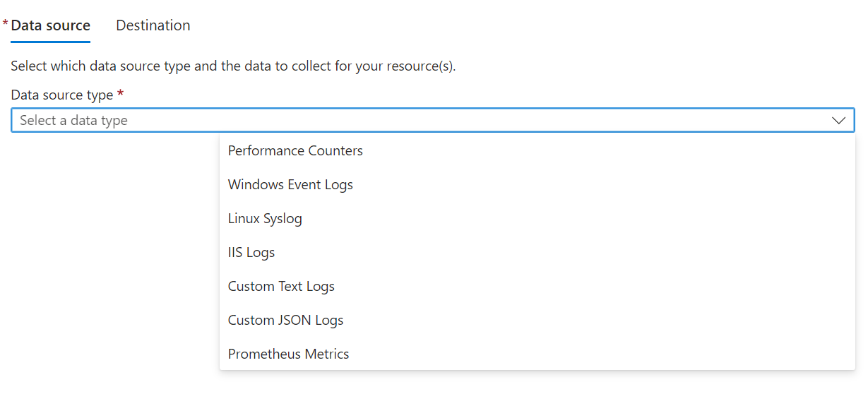Image resolution: width=868 pixels, height=418 pixels.
Task: Open the data source type combo box
Action: pyautogui.click(x=424, y=120)
